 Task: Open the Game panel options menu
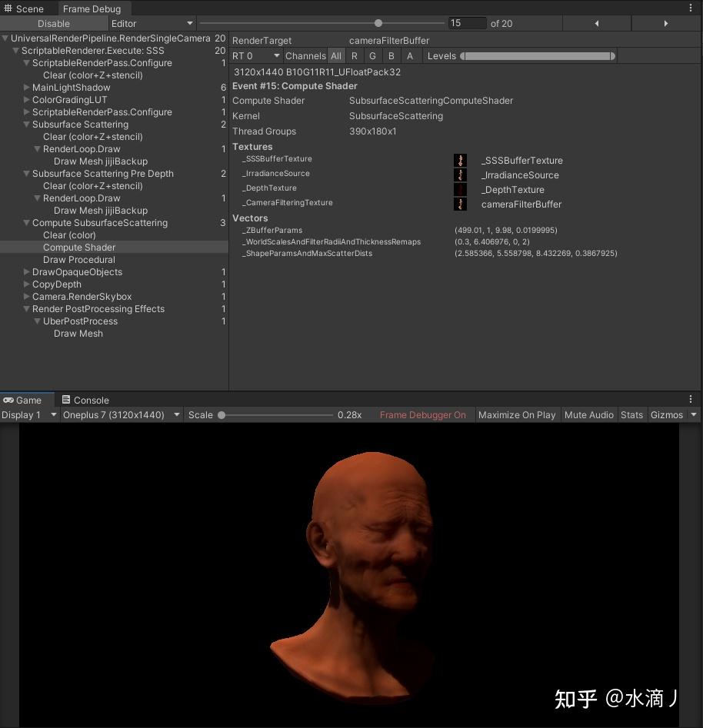tap(691, 399)
